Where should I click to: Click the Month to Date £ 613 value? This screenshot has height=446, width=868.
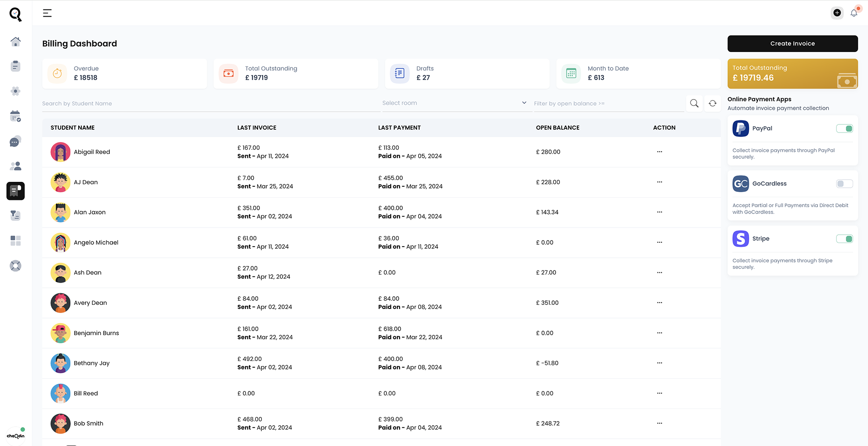[x=596, y=78]
